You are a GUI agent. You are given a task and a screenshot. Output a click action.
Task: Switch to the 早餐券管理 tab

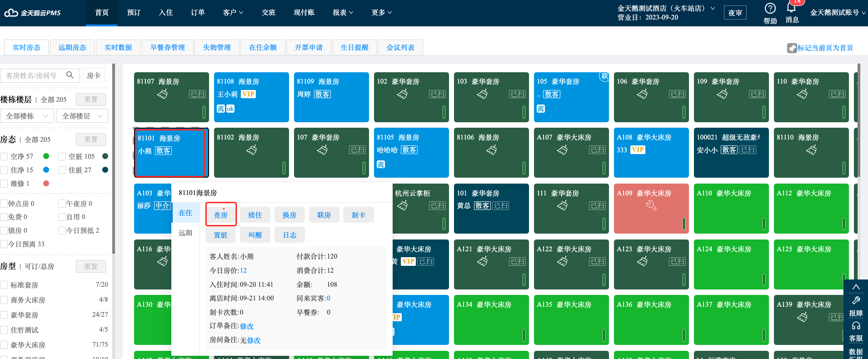pos(168,47)
